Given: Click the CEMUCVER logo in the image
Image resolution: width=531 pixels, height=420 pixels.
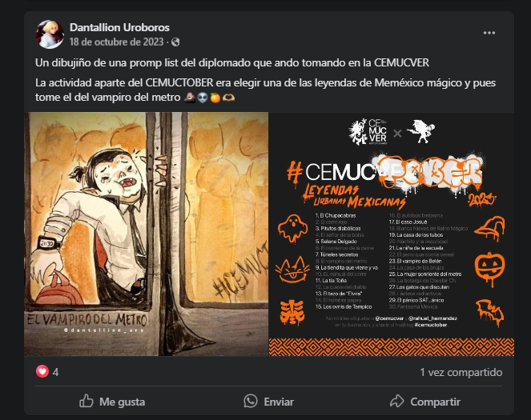Looking at the screenshot, I should pos(368,132).
